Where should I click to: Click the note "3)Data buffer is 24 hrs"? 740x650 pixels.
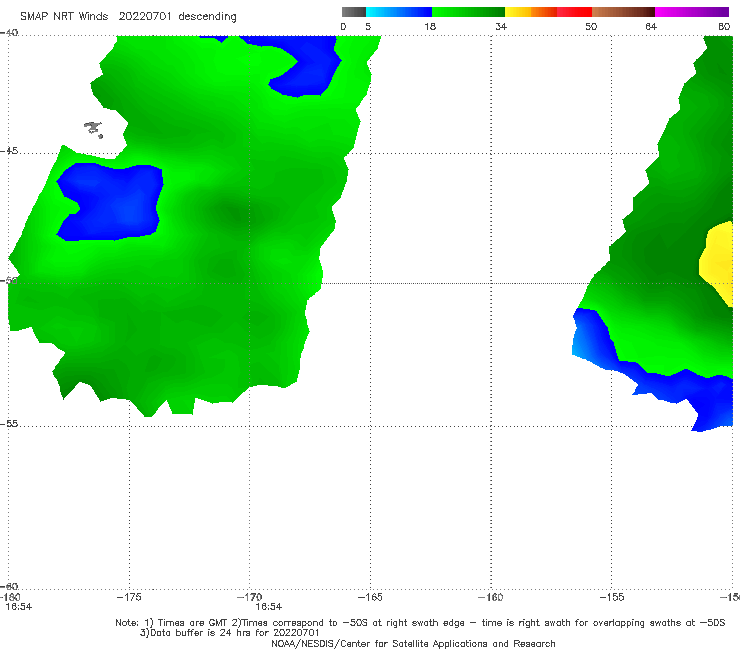click(230, 633)
